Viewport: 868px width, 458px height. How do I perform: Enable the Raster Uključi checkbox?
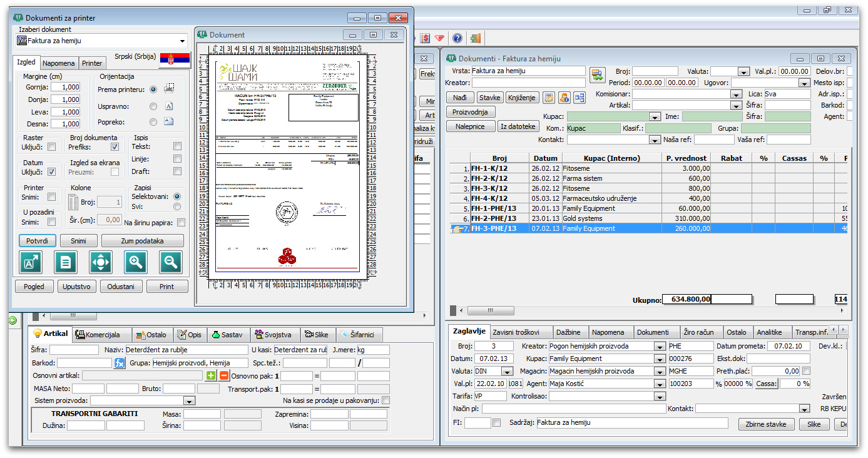click(x=51, y=147)
